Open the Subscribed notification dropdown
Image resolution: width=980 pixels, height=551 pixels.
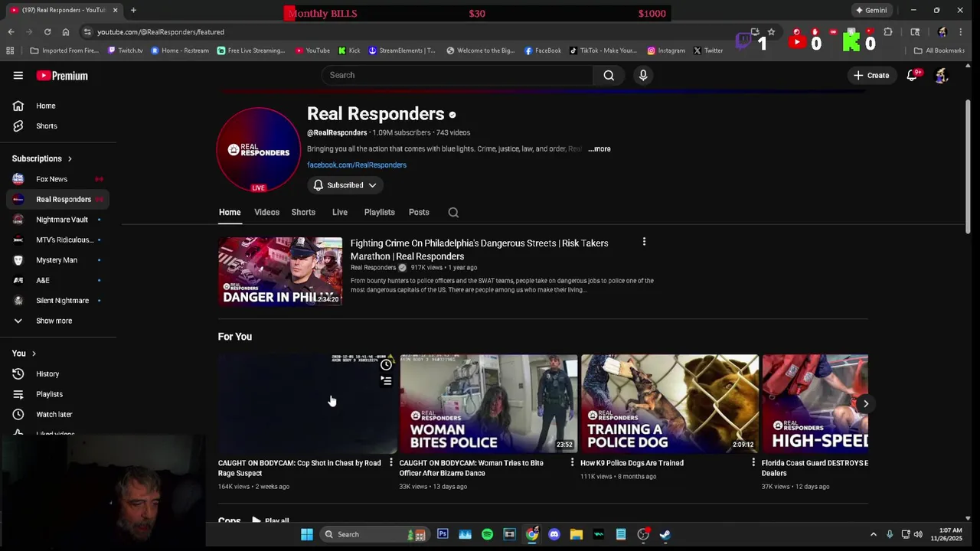tap(345, 185)
